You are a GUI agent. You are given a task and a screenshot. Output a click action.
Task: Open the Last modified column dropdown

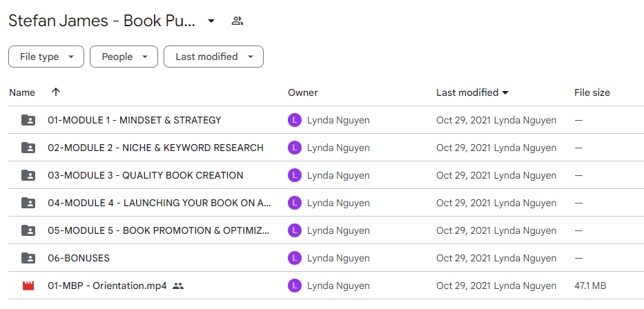coord(505,92)
